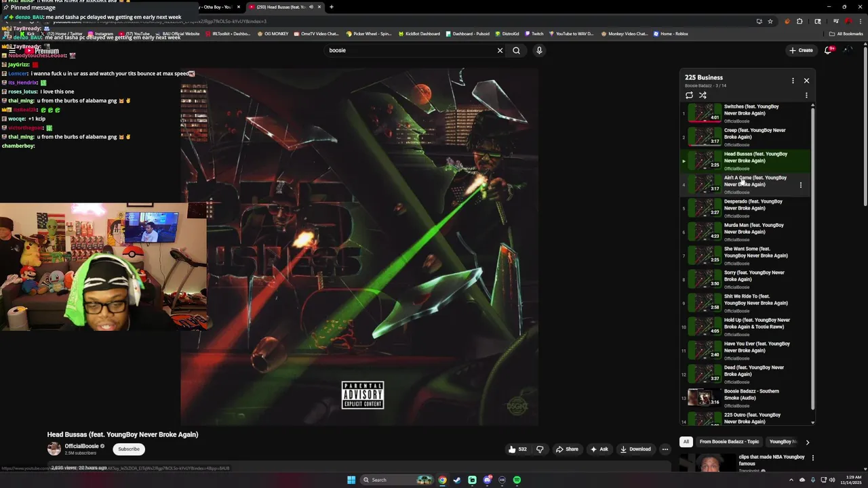868x488 pixels.
Task: Select Desperado from the playlist
Action: pyautogui.click(x=746, y=208)
